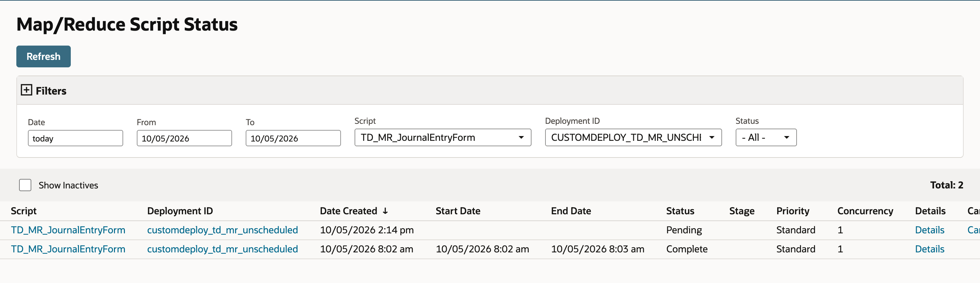The width and height of the screenshot is (980, 283).
Task: Click the Total: 2 count label
Action: (x=947, y=185)
